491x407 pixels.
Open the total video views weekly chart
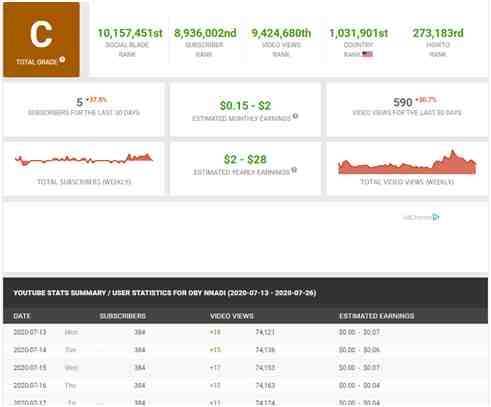click(x=407, y=162)
